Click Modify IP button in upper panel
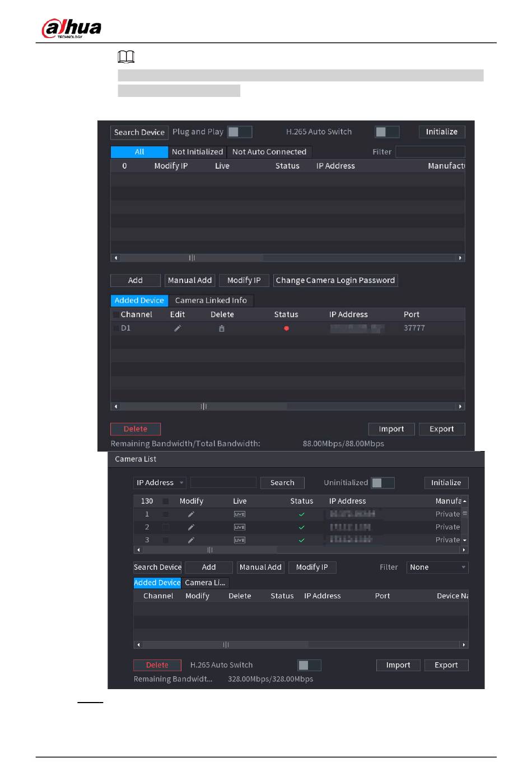The width and height of the screenshot is (532, 767). tap(244, 281)
